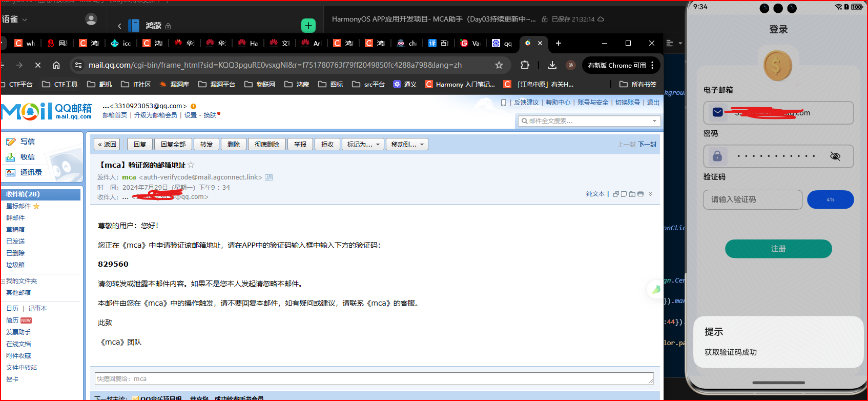The width and height of the screenshot is (868, 401).
Task: Toggle password visibility eye icon
Action: pyautogui.click(x=835, y=156)
